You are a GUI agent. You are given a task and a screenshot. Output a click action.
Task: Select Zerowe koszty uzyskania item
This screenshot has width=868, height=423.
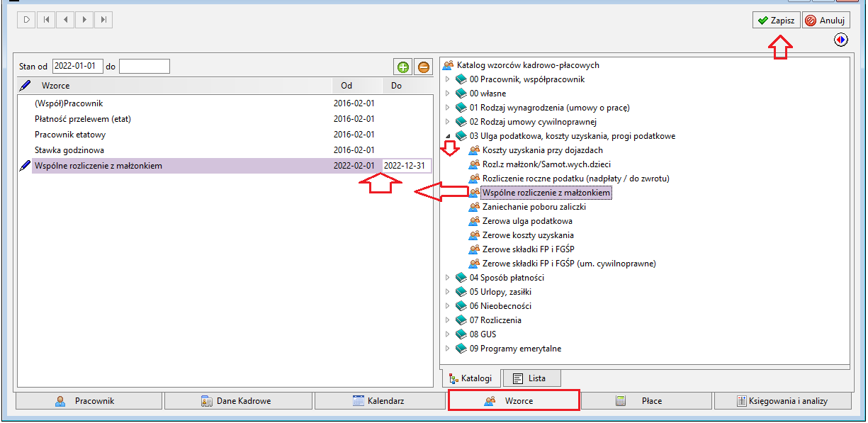click(528, 235)
